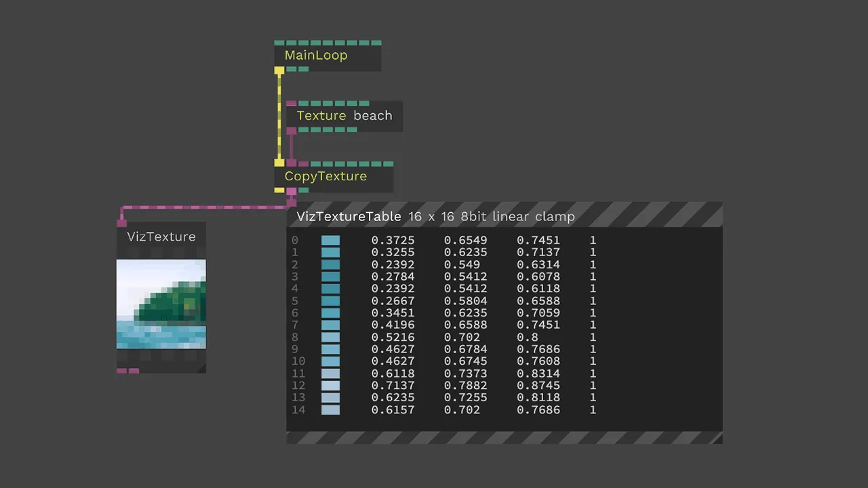Click the yellow cable between MainLoop and CopyTexture

coord(279,117)
